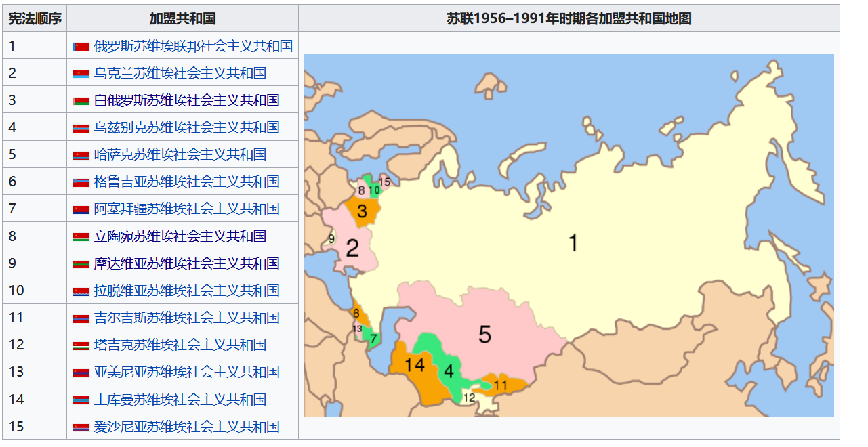Open the 俄罗斯苏维埃联邦社会主义共和国 link

pos(193,46)
